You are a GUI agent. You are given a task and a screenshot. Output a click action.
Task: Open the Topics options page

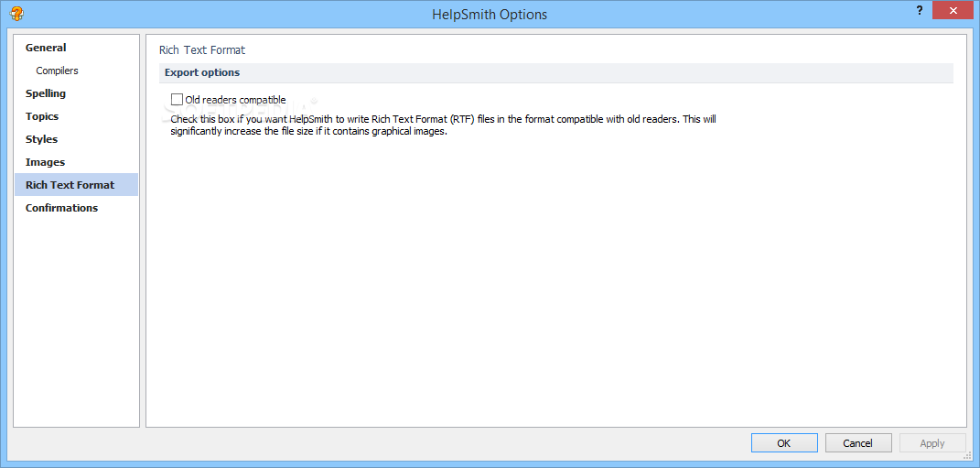76,116
